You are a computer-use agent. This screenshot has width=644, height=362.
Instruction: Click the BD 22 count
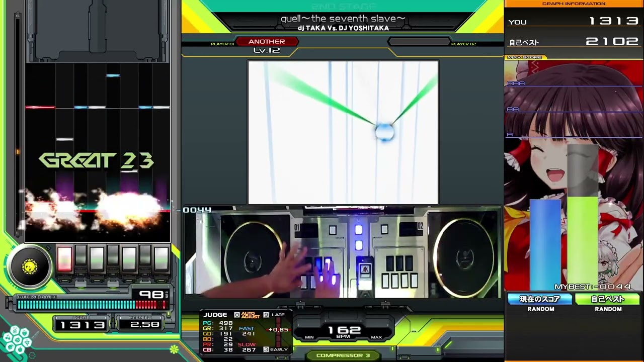(x=218, y=339)
